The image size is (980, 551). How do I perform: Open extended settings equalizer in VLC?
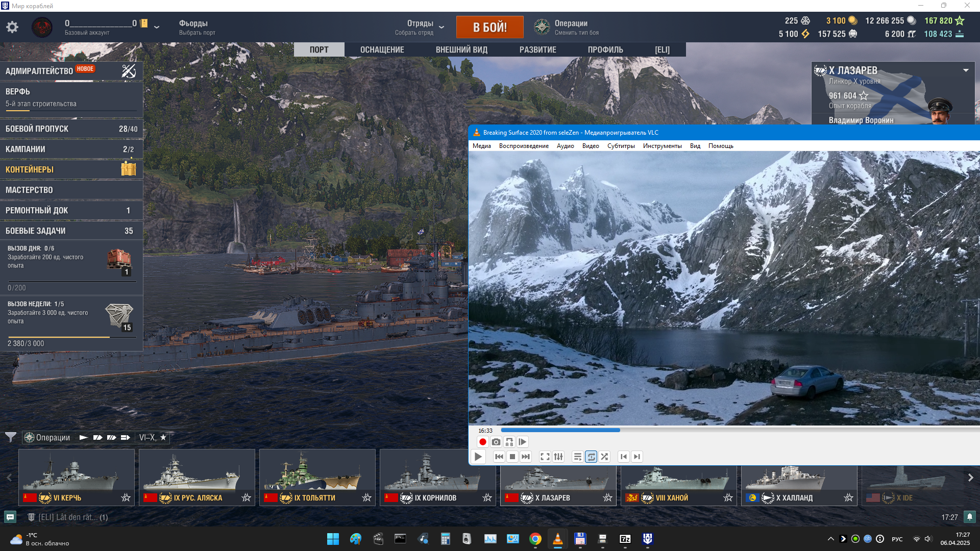tap(558, 457)
